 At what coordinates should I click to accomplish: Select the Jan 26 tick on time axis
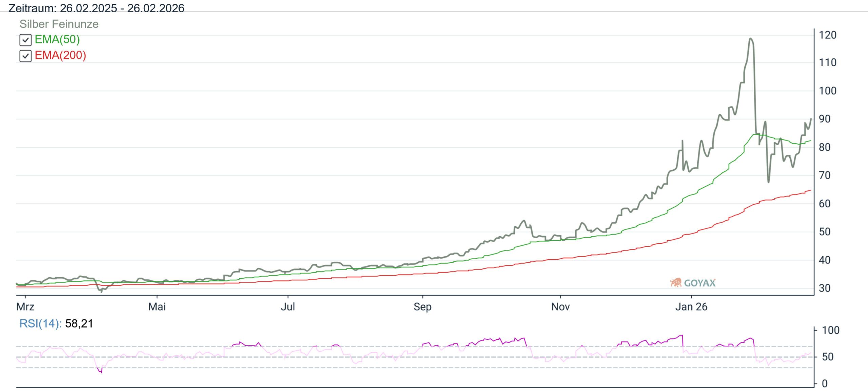tap(691, 306)
